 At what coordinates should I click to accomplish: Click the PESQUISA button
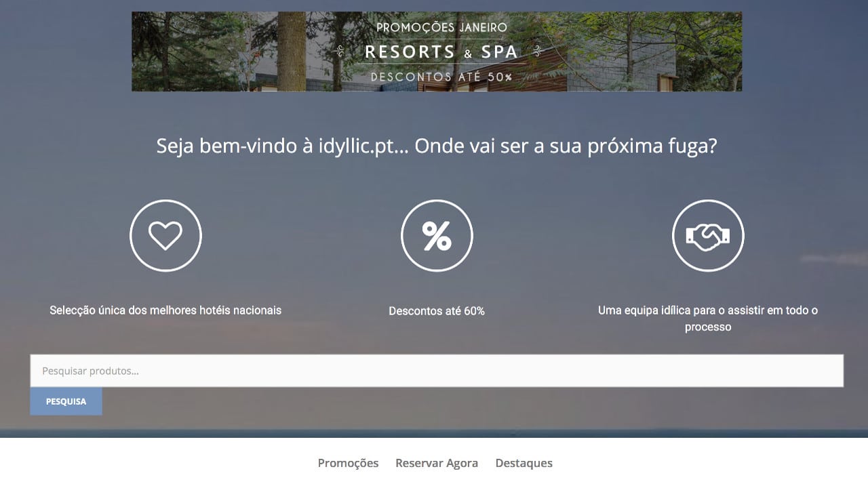pos(66,401)
